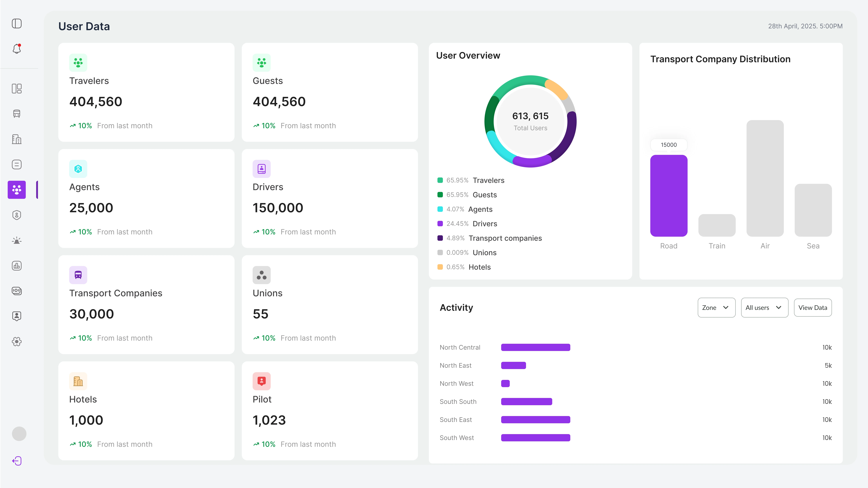Screen dimensions: 868x488
Task: Open the shield security icon in sidebar
Action: coord(16,215)
